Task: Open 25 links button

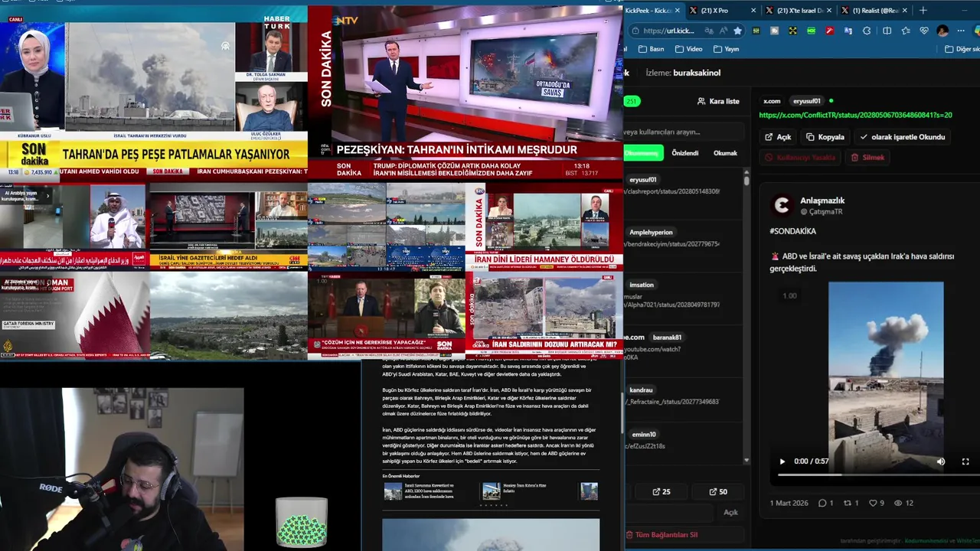Action: pos(661,491)
